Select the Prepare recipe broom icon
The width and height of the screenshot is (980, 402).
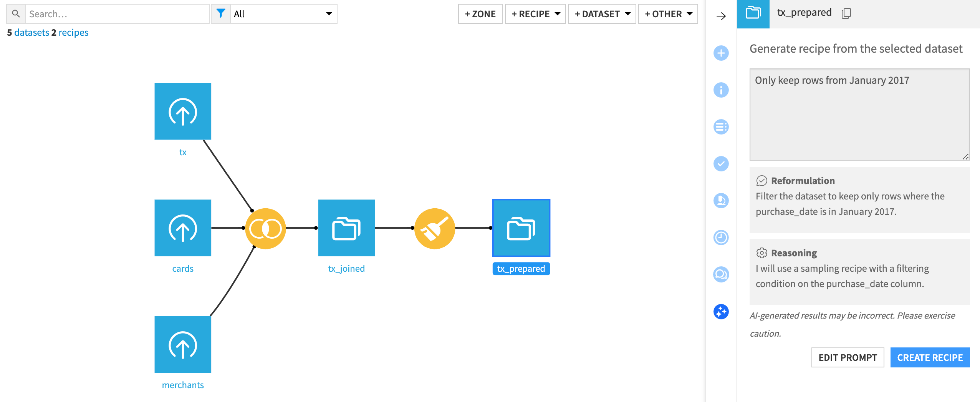(434, 229)
